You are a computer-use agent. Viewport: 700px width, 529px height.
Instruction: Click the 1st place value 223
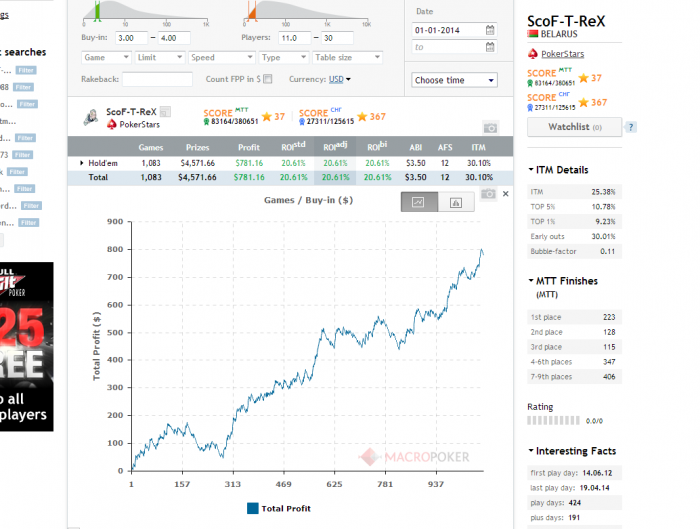pyautogui.click(x=609, y=317)
